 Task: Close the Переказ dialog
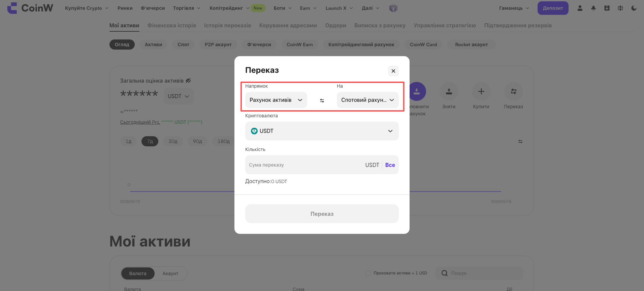coord(393,71)
